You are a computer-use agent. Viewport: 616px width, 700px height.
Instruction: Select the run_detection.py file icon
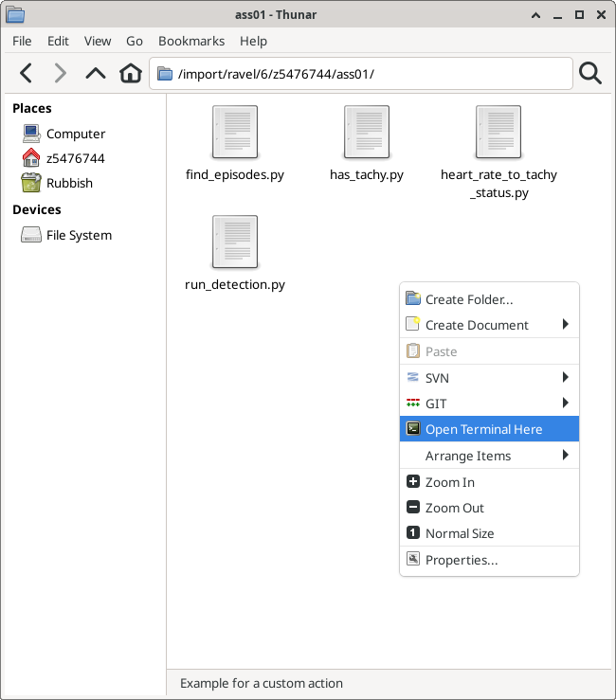235,242
